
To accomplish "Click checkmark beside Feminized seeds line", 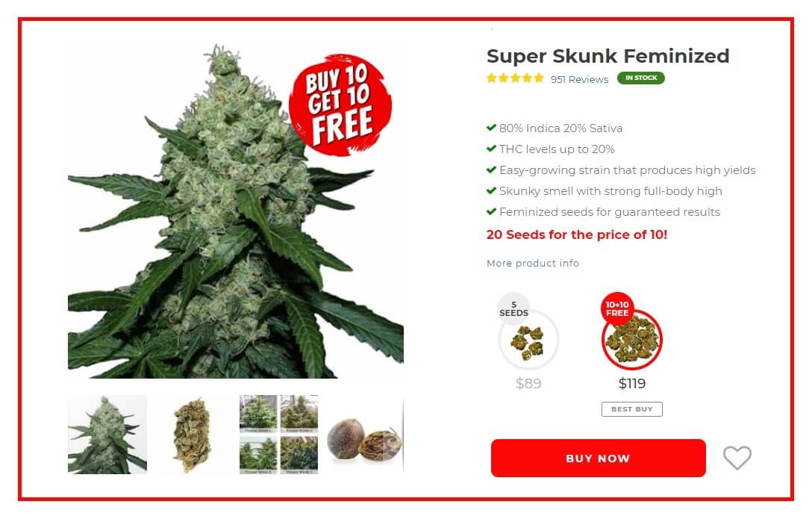I will pyautogui.click(x=491, y=211).
